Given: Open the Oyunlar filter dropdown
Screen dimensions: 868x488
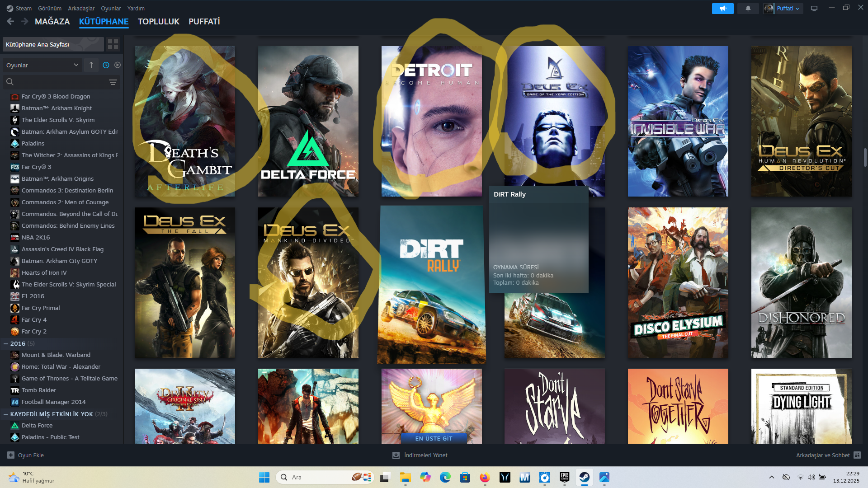Looking at the screenshot, I should (42, 65).
